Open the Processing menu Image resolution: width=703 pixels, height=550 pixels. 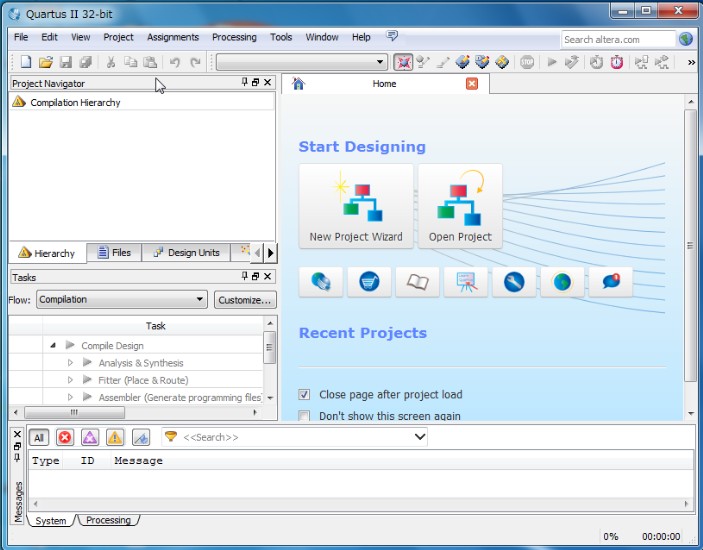point(234,37)
